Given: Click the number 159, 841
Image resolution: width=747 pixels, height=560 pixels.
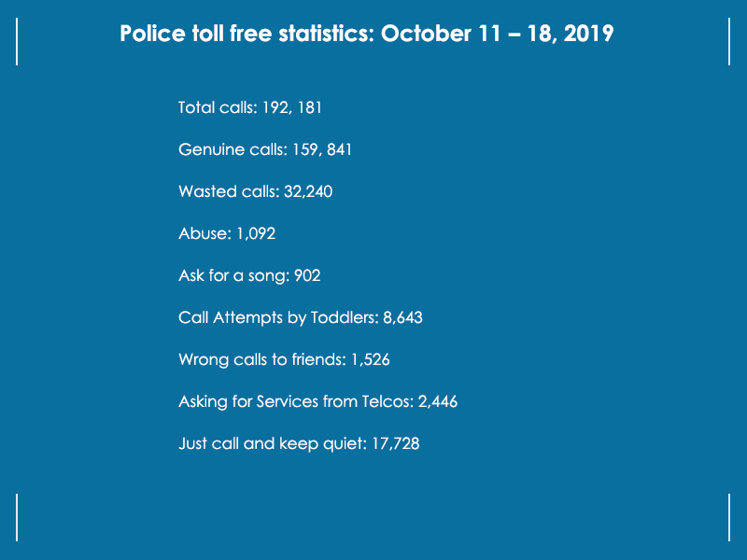Looking at the screenshot, I should [322, 149].
